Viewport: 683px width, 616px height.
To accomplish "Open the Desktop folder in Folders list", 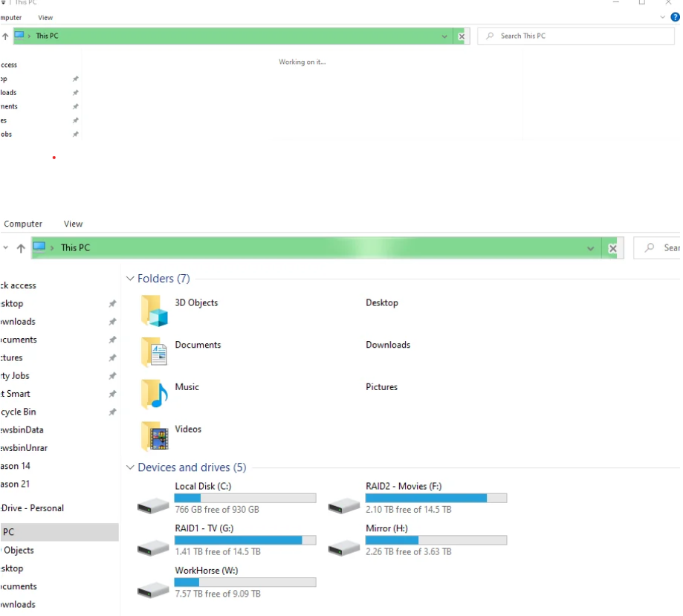I will pos(381,302).
